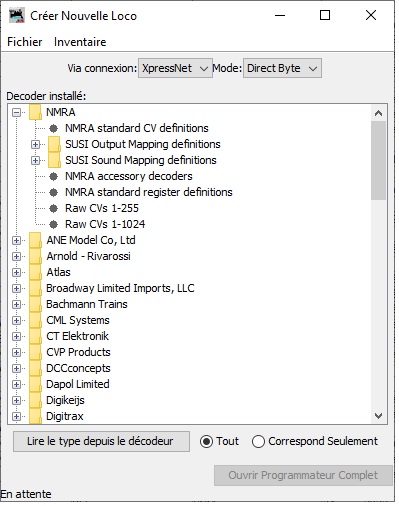Click the CT Elektronik folder icon
Viewport: 399px width, 506px height.
pos(35,336)
